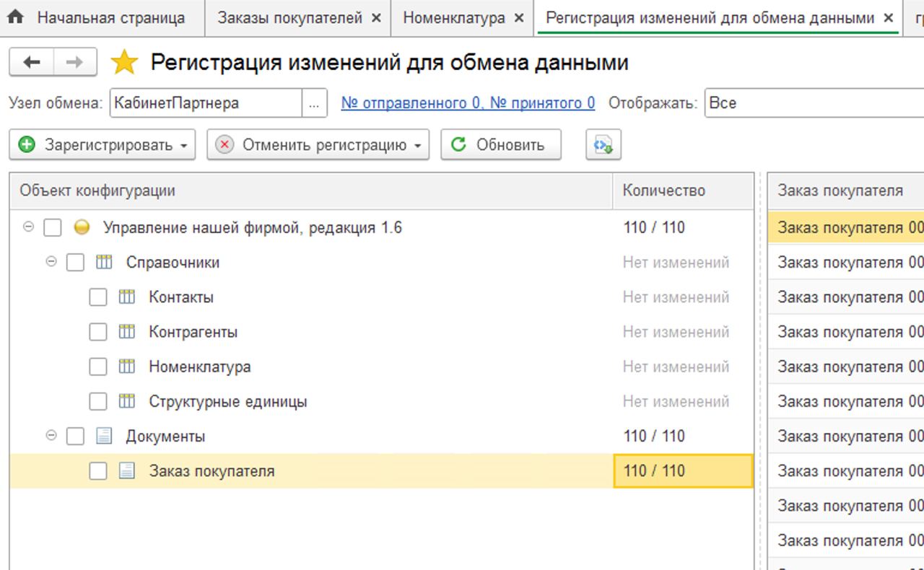Click the Узел обмена input field
The image size is (924, 570).
point(206,103)
